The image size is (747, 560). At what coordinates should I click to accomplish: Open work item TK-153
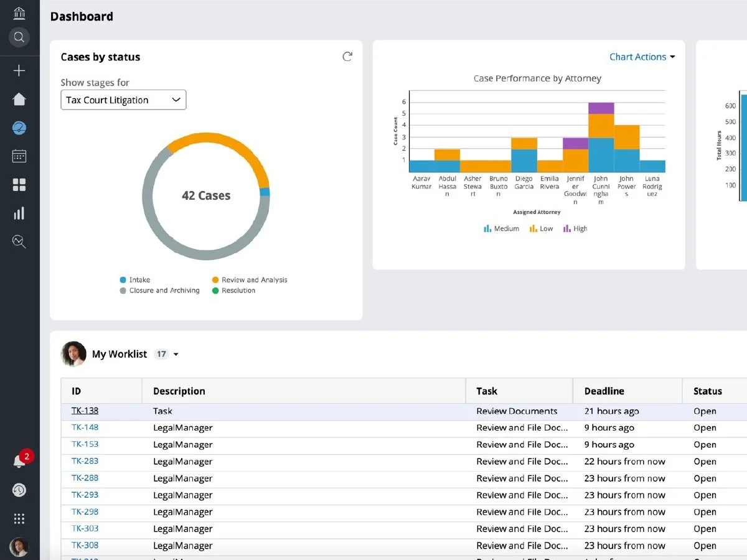pos(85,444)
